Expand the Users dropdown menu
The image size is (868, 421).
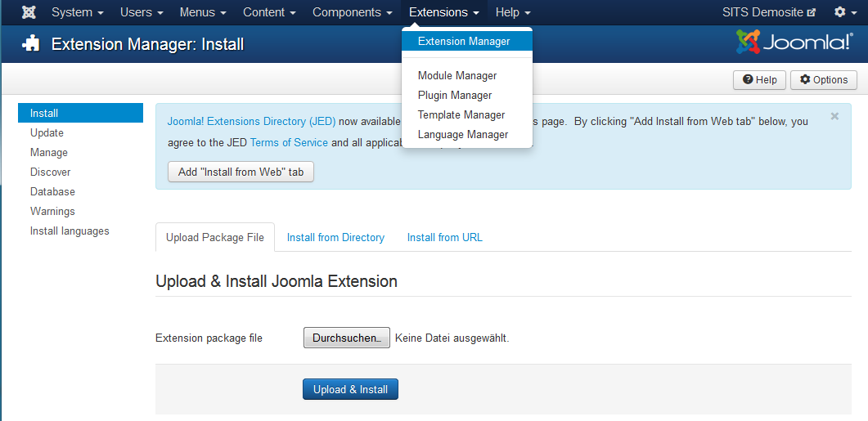click(x=142, y=12)
